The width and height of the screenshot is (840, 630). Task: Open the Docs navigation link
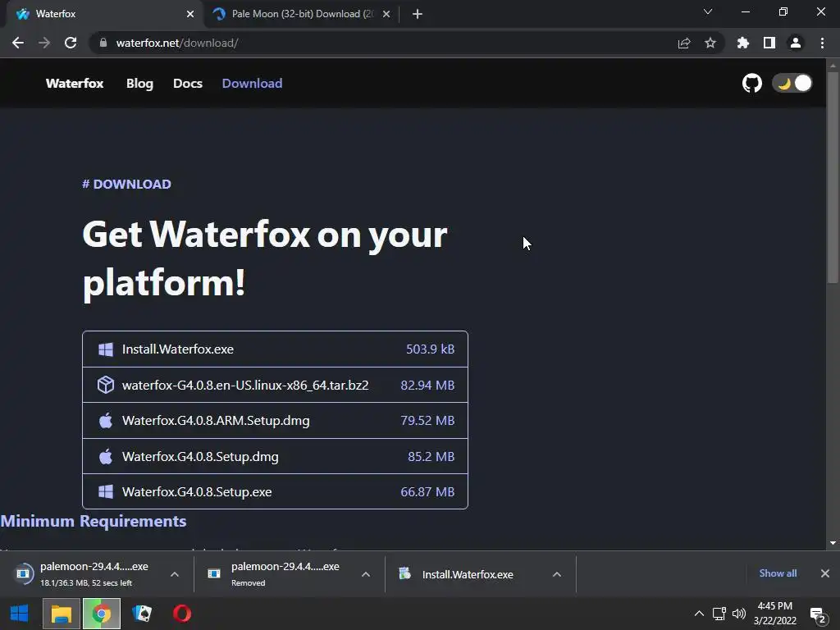pyautogui.click(x=188, y=84)
